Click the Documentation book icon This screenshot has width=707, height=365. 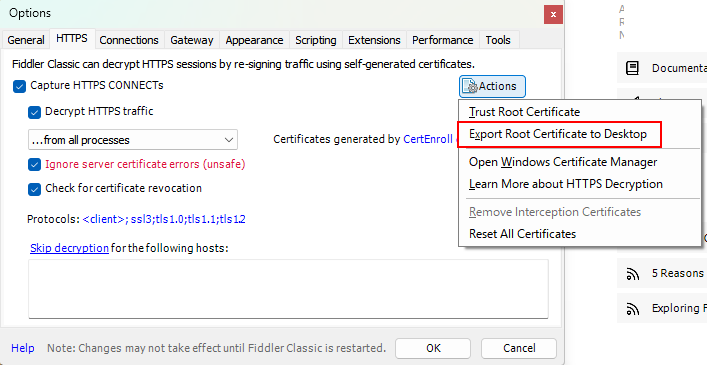632,68
